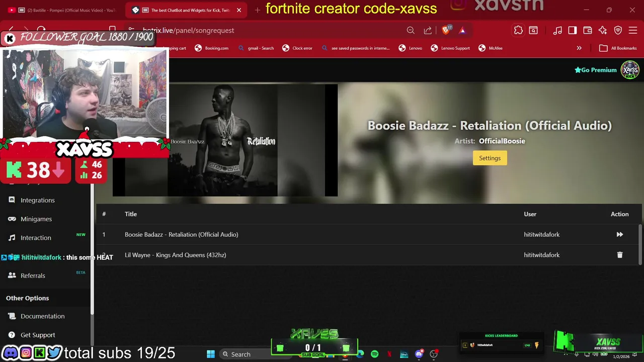Click the zoom magnifier icon in address bar
Viewport: 644px width, 362px height.
(411, 30)
